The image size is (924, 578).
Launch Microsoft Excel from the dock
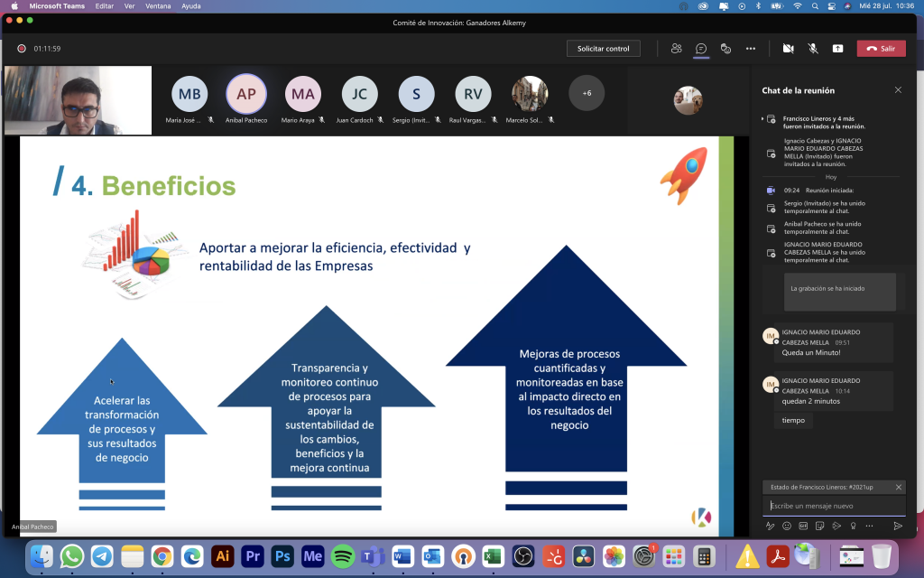[x=493, y=555]
